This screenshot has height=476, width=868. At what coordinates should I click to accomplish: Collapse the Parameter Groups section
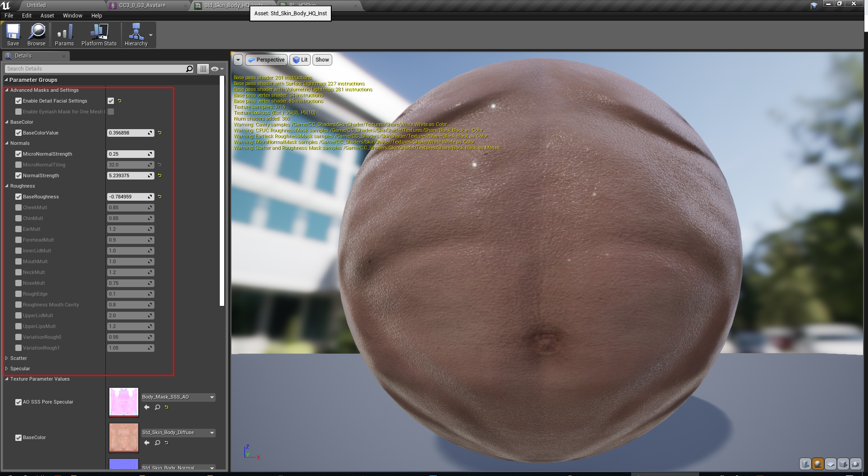point(6,80)
